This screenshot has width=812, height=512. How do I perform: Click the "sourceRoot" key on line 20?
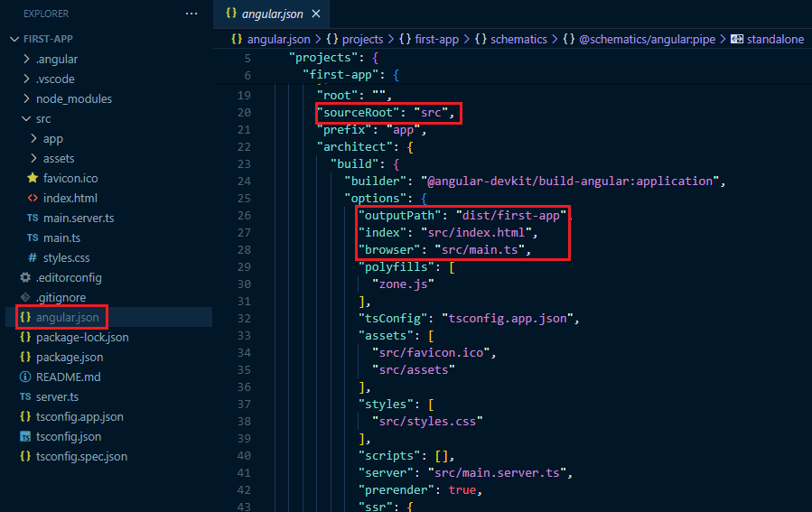pyautogui.click(x=358, y=112)
